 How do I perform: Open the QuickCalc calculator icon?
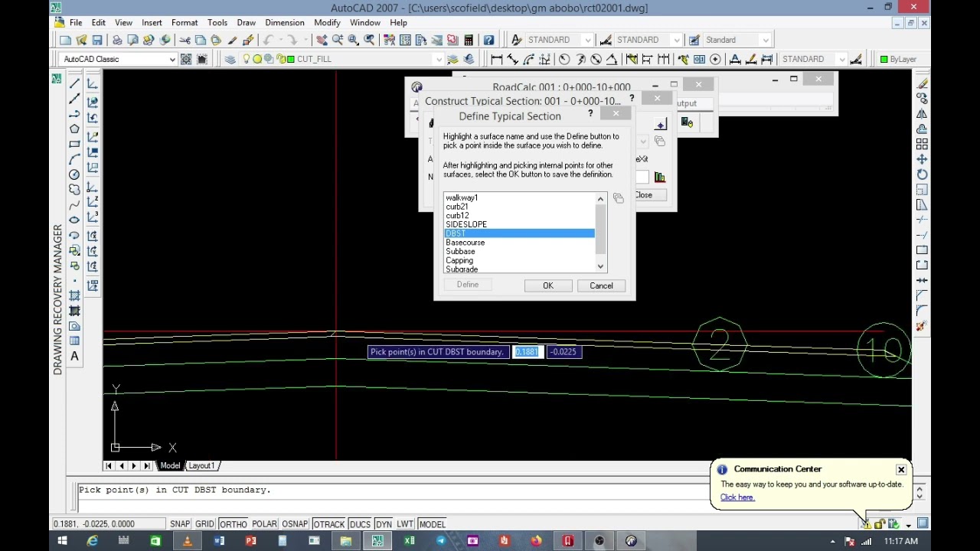click(x=469, y=40)
